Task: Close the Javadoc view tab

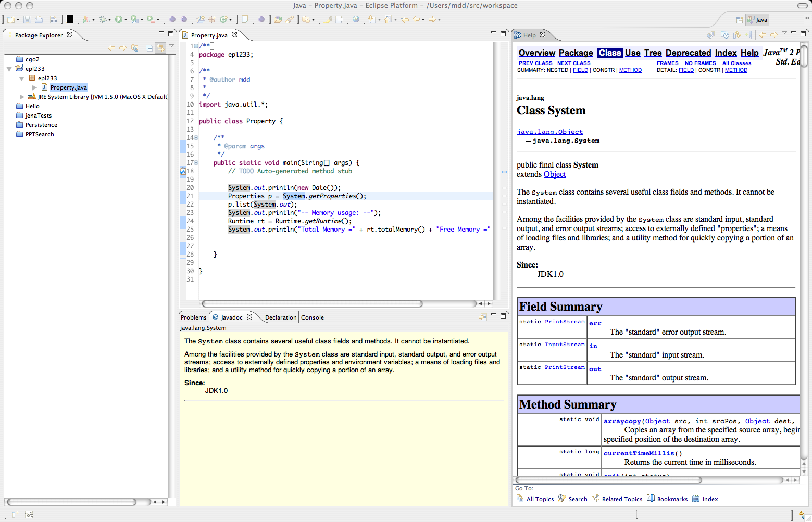Action: tap(249, 317)
